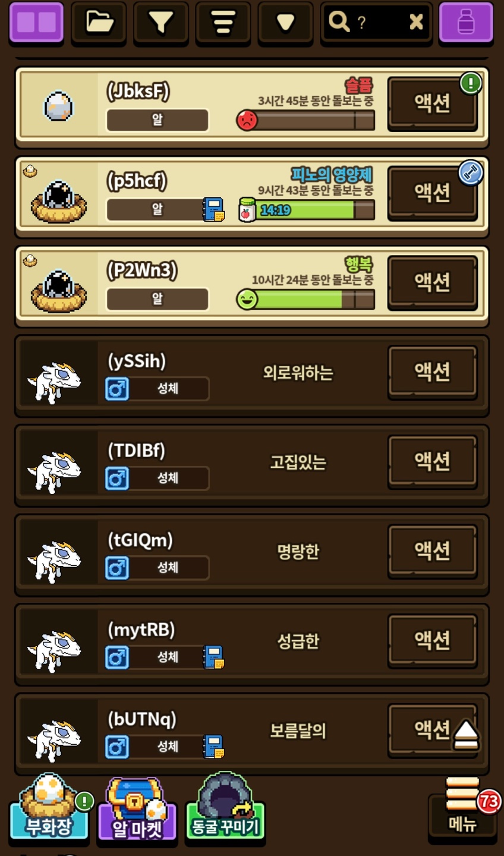
Task: Open 동굴 꾸미기 cave decoration
Action: click(225, 805)
